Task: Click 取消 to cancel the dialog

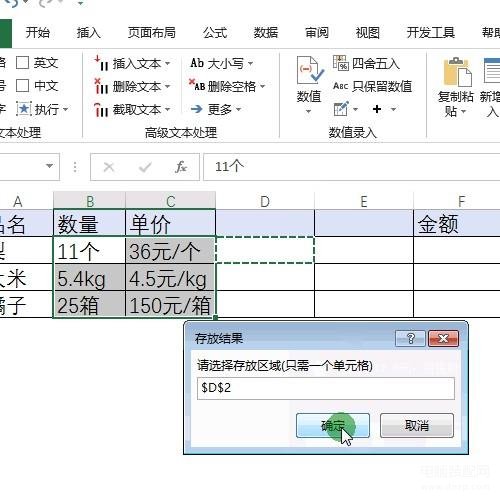Action: pyautogui.click(x=417, y=425)
